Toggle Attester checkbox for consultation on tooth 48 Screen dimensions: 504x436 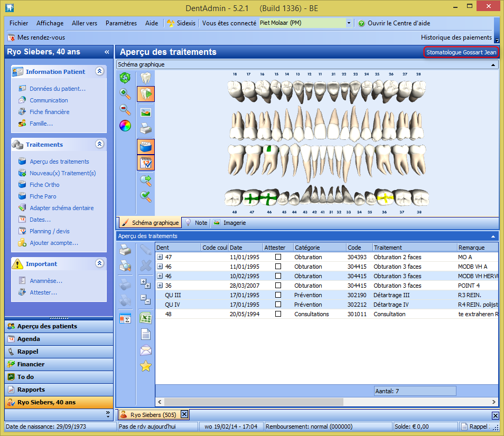pyautogui.click(x=278, y=314)
